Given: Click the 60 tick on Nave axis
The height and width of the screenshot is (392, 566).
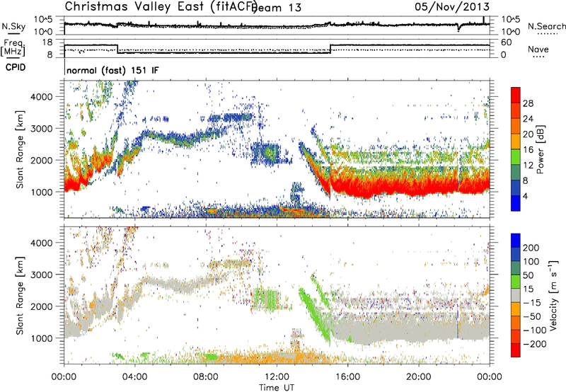Looking at the screenshot, I should (507, 42).
